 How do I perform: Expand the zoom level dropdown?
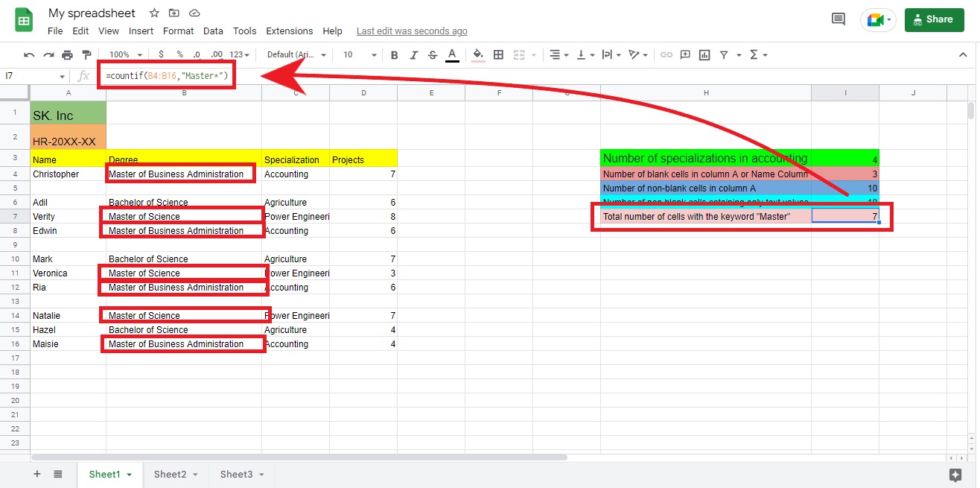pos(124,54)
